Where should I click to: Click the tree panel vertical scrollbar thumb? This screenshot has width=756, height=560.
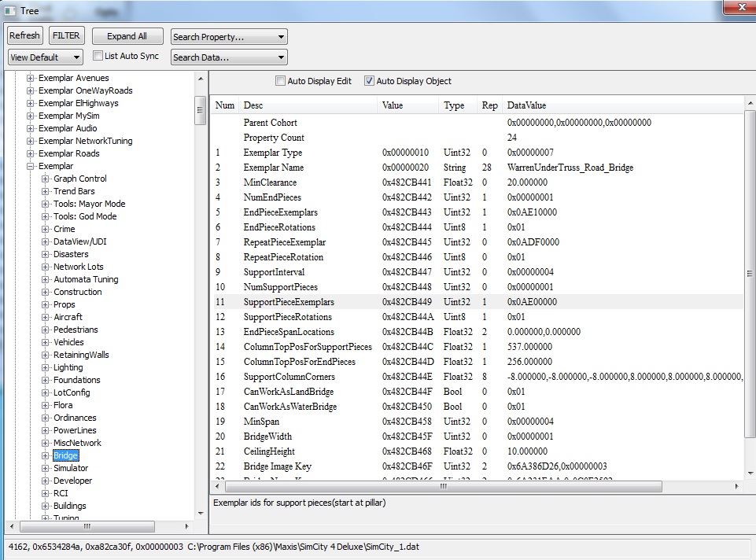tap(200, 110)
